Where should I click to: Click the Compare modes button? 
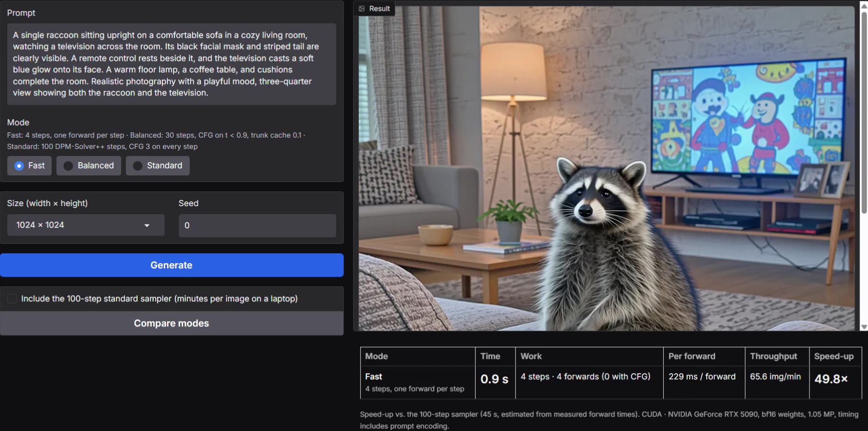pyautogui.click(x=172, y=323)
